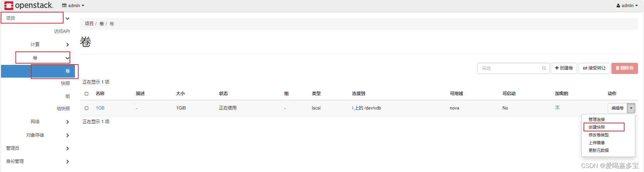Choose 管理连接 from the action menu

pos(597,119)
